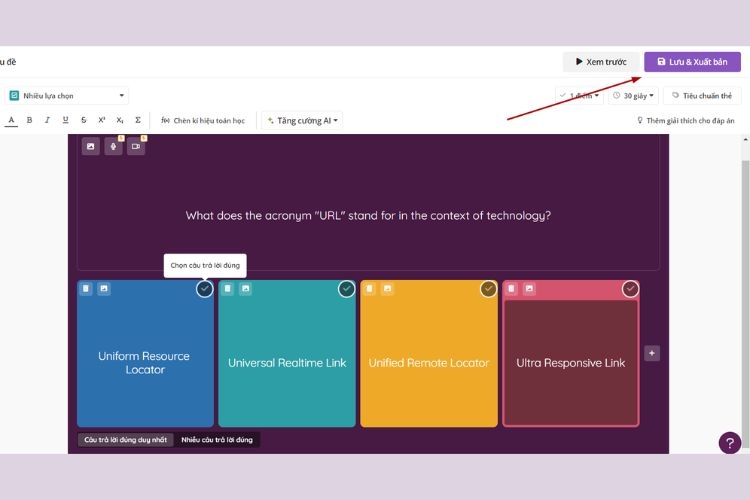
Task: Click the sigma symbol icon
Action: click(138, 120)
